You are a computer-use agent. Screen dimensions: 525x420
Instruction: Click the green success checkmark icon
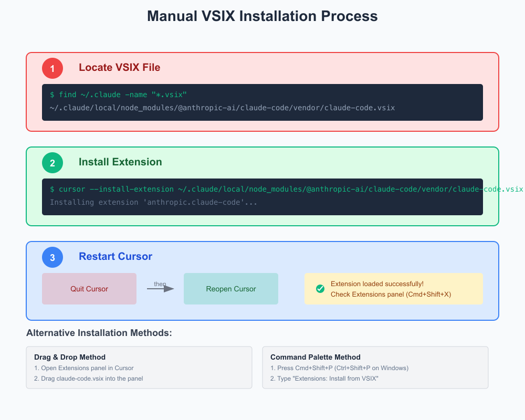point(320,289)
